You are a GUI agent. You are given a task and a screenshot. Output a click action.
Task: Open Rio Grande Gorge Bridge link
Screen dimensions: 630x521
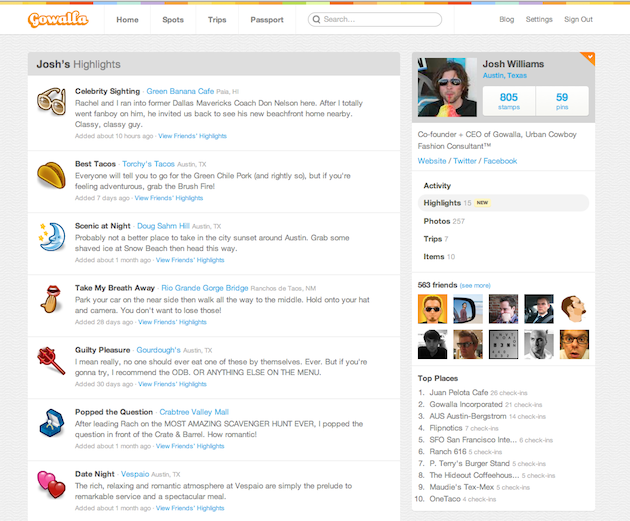point(205,288)
